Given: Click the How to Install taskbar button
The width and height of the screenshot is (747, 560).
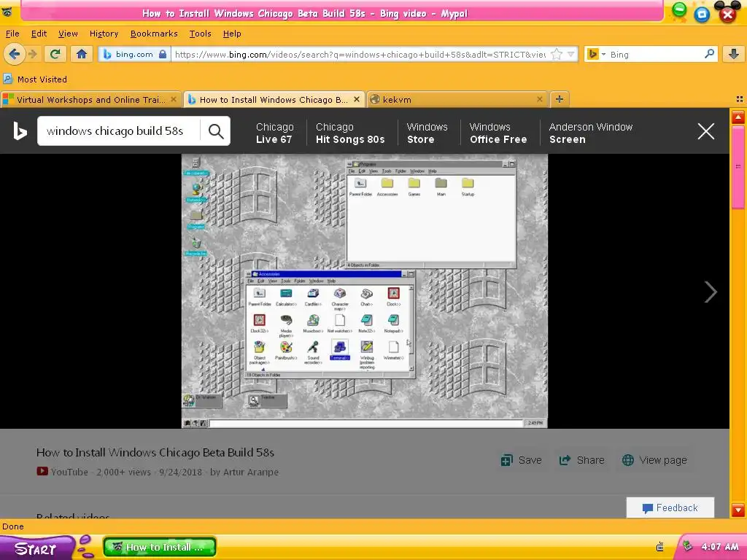Looking at the screenshot, I should (x=160, y=547).
